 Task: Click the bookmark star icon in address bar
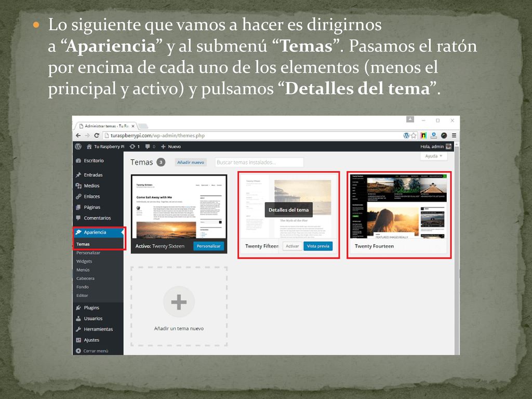(x=414, y=136)
